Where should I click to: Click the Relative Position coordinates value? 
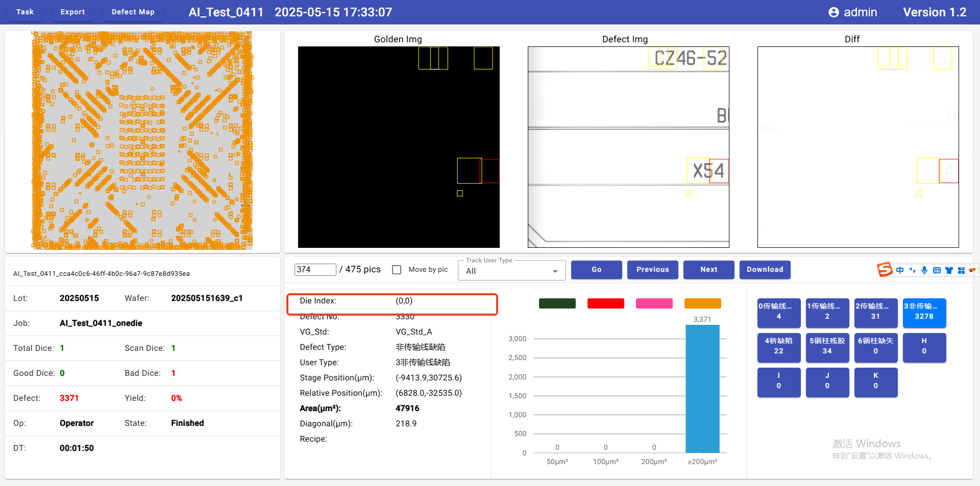(429, 393)
